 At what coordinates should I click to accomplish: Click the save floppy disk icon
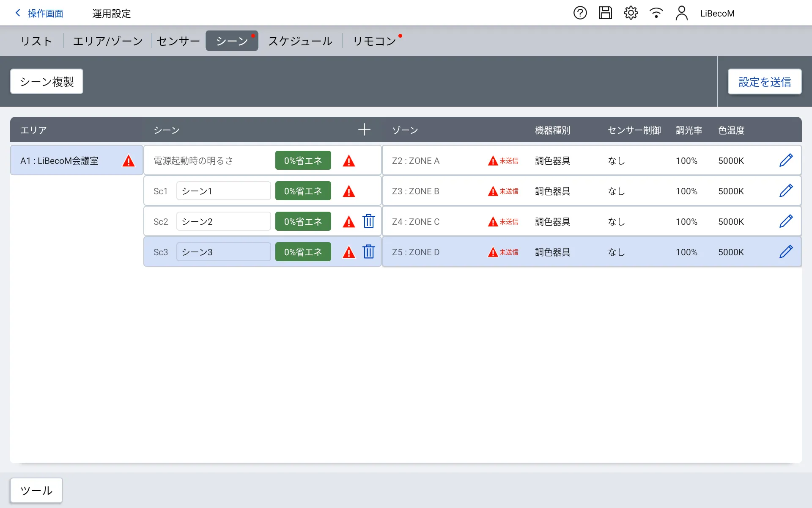click(x=605, y=13)
